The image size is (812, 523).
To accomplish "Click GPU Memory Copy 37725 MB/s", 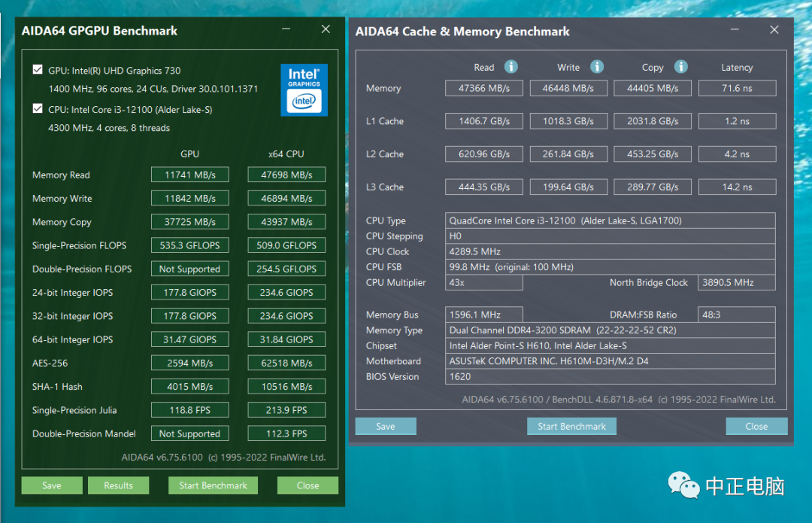I will tap(190, 222).
